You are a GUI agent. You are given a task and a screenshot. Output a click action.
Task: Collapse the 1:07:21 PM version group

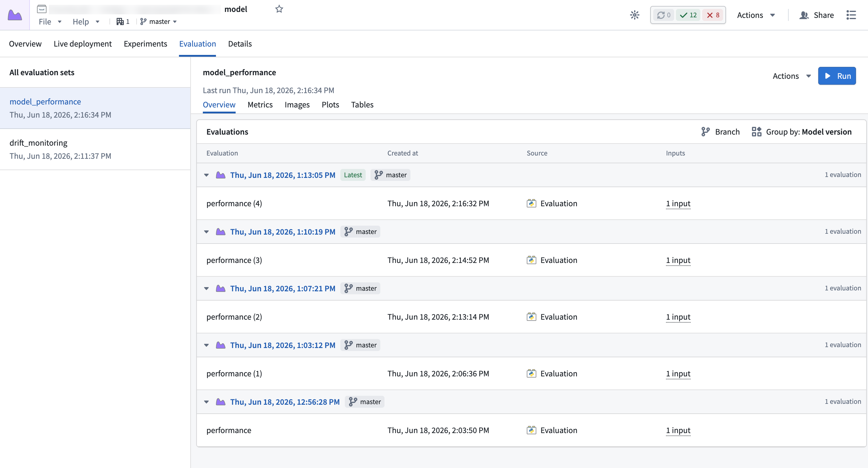(206, 288)
